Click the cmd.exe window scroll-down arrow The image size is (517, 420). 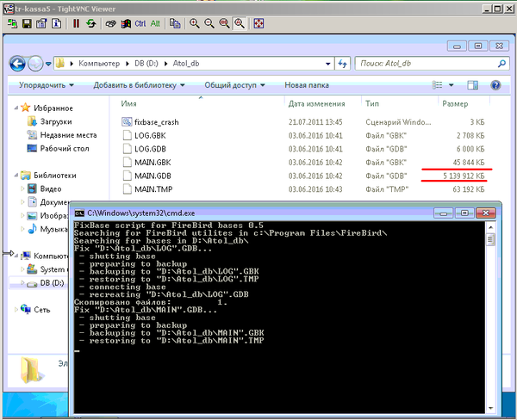(x=490, y=409)
